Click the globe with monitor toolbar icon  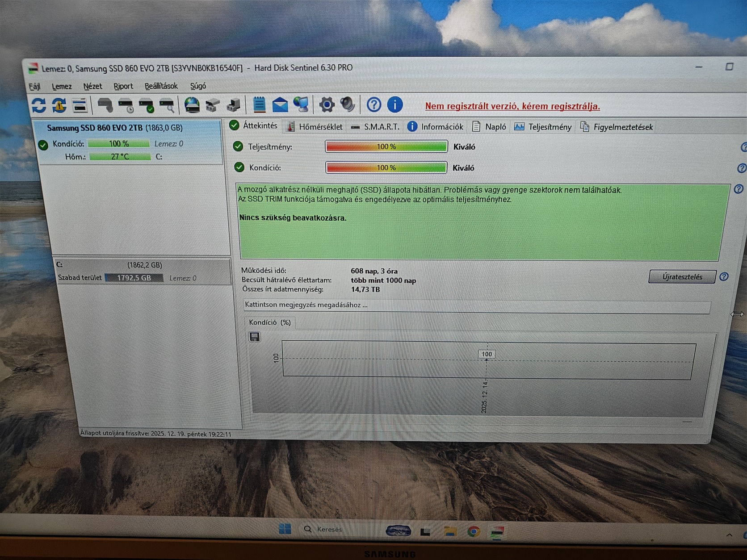pos(301,105)
